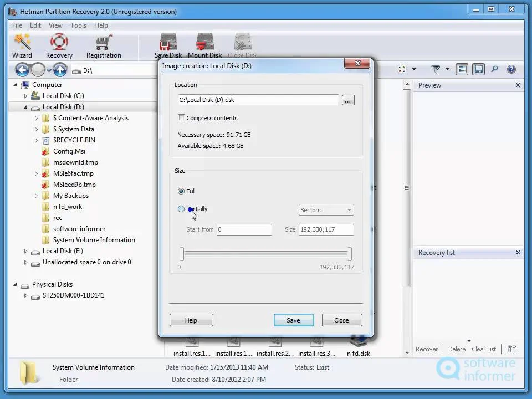Close the Preview panel
This screenshot has width=532, height=399.
[x=518, y=85]
